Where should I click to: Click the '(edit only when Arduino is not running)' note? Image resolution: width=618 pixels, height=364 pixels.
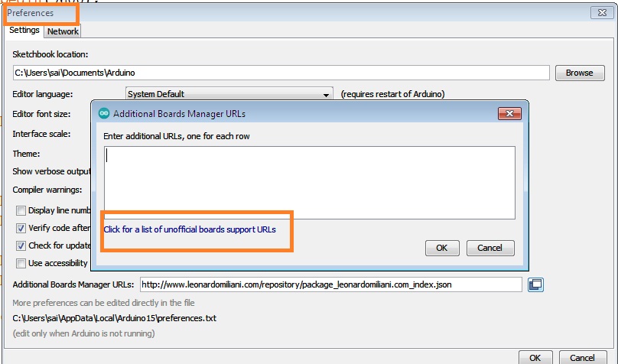point(83,333)
